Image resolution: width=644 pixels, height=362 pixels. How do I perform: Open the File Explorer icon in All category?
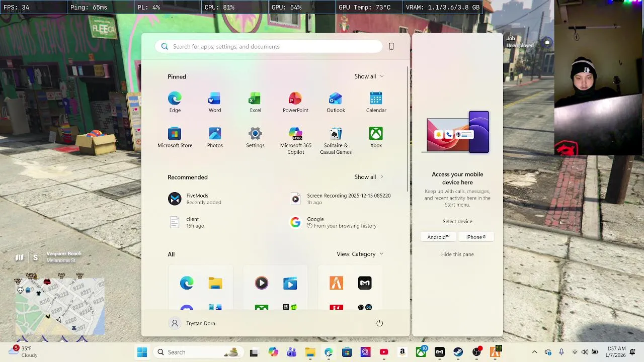coord(215,284)
